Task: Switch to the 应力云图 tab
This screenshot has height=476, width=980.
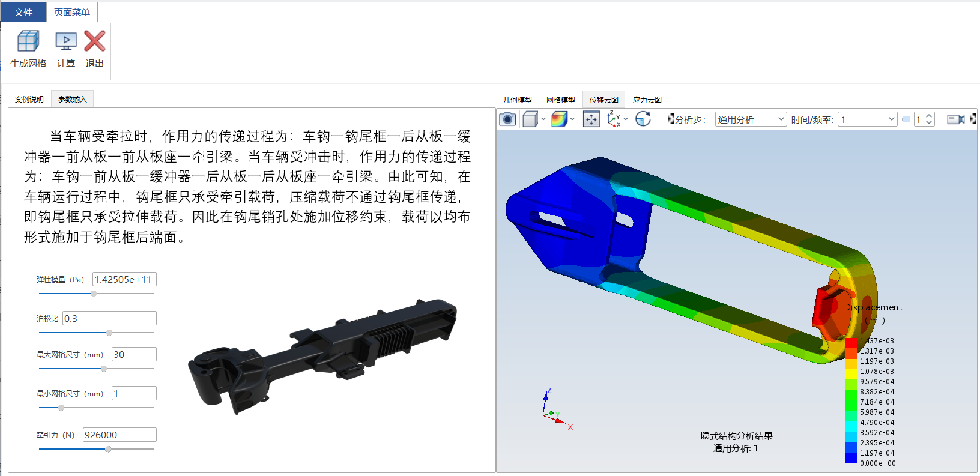Action: pyautogui.click(x=647, y=100)
